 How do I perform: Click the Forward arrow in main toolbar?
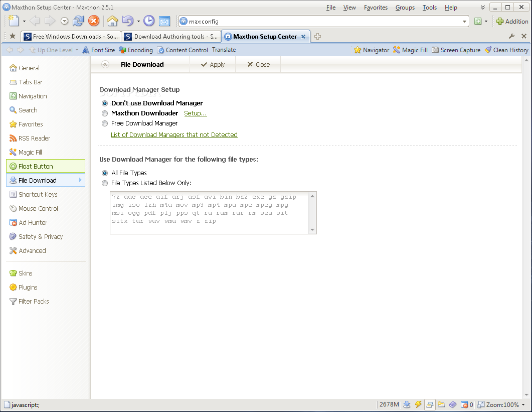(x=50, y=21)
